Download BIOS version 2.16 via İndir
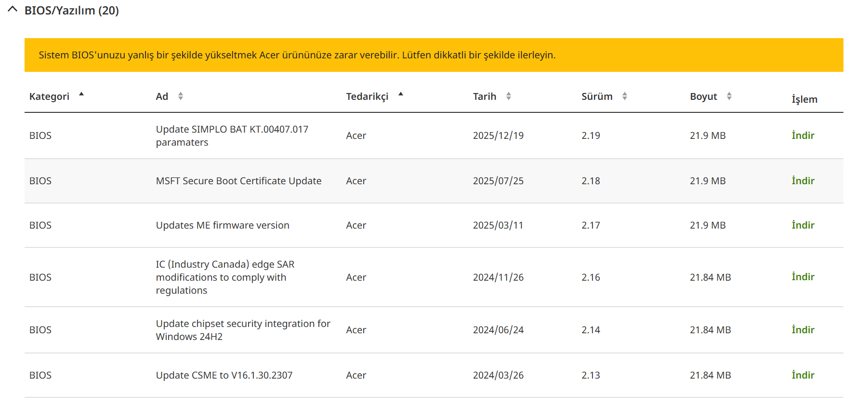The image size is (868, 408). click(x=803, y=277)
